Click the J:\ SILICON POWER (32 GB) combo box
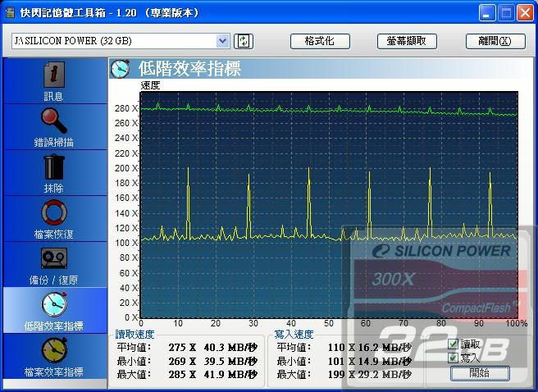Screen dimensions: 538x392 point(121,41)
